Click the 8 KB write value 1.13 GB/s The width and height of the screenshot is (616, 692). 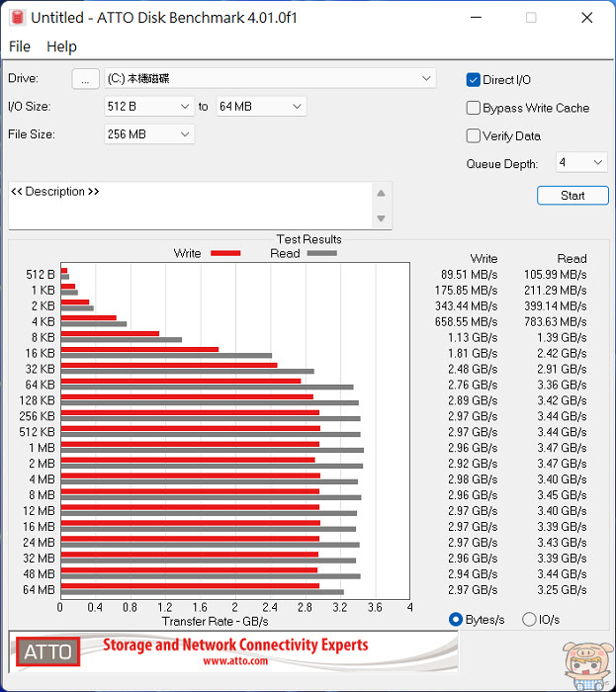coord(473,338)
